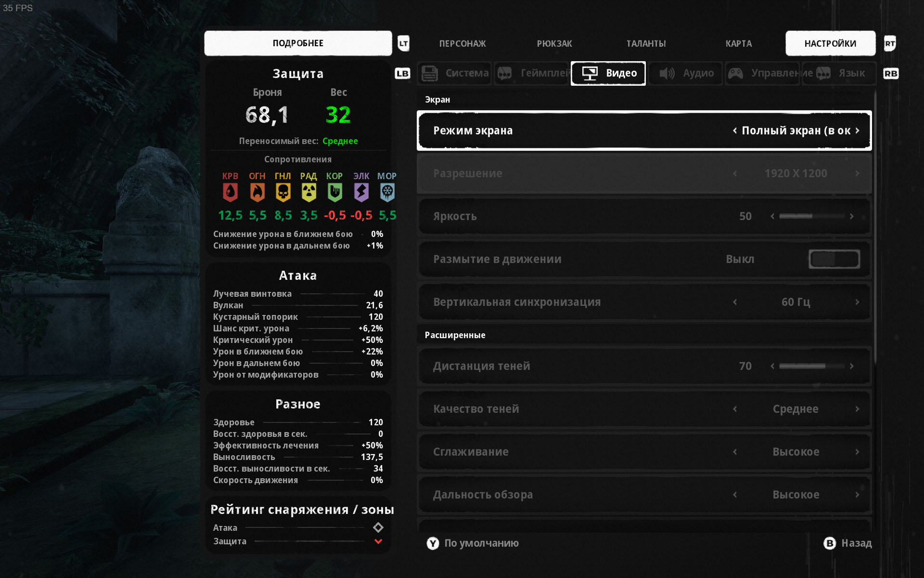Screen dimensions: 924x578
Task: Toggle the Размытие в движении switch
Action: coord(834,259)
